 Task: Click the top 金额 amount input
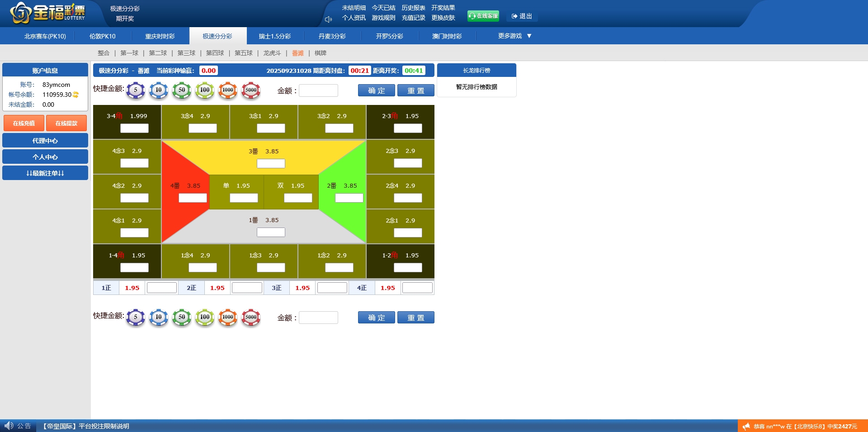pos(318,90)
